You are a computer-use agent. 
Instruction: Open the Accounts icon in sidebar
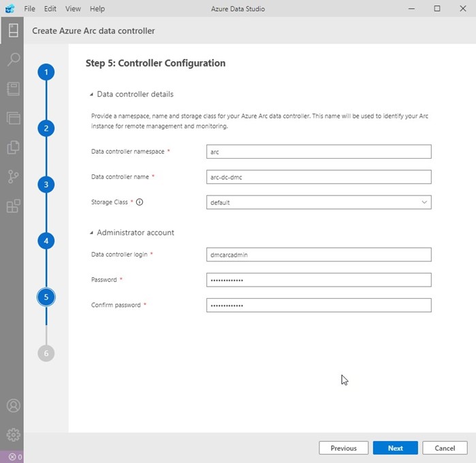tap(14, 406)
